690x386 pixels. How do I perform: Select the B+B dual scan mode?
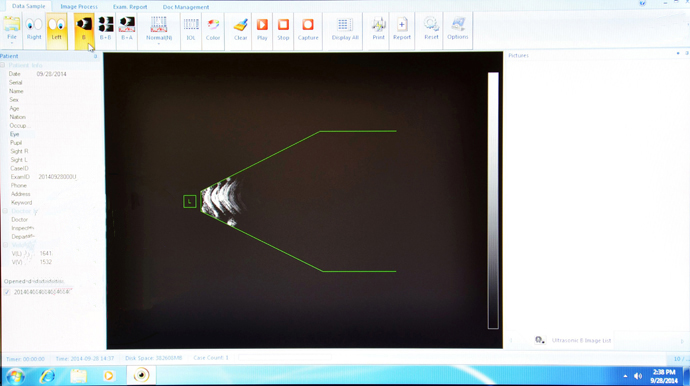tap(106, 29)
